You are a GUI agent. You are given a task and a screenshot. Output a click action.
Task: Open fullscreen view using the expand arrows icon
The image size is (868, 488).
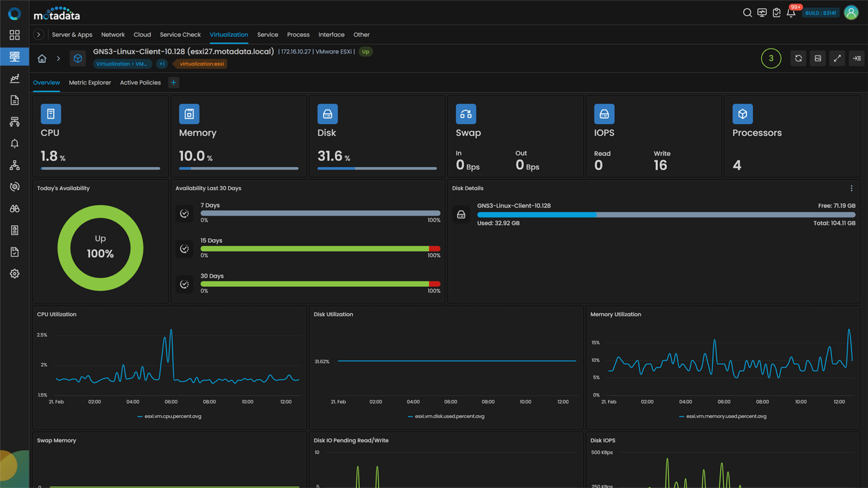point(837,58)
